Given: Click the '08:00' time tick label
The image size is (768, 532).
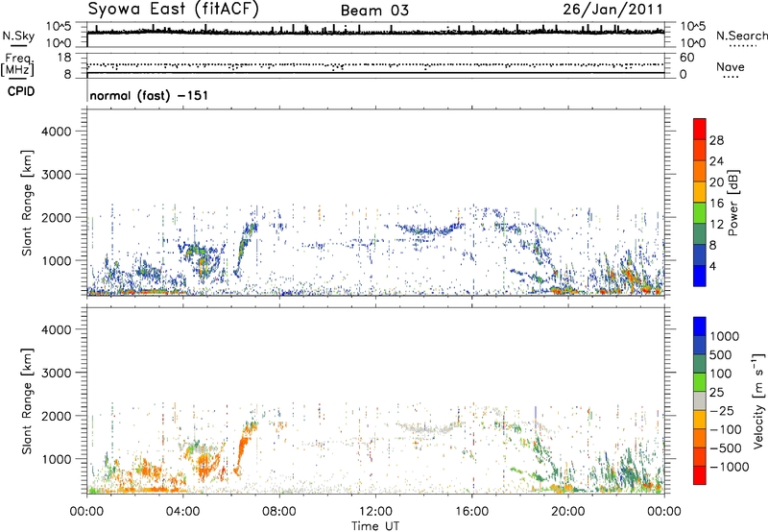Looking at the screenshot, I should click(x=278, y=512).
